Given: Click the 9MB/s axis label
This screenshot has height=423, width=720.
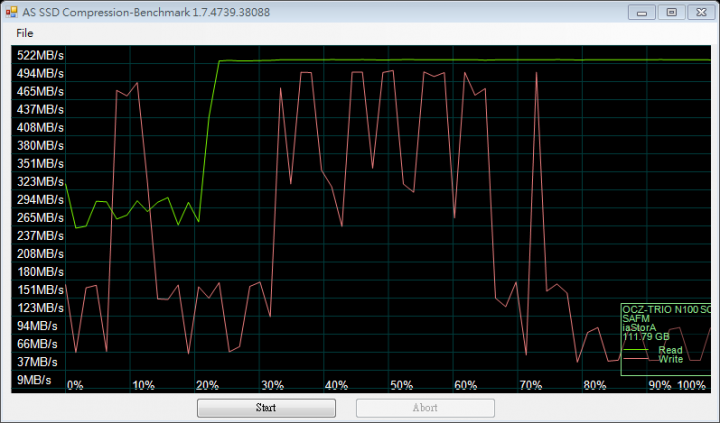Looking at the screenshot, I should pos(34,380).
